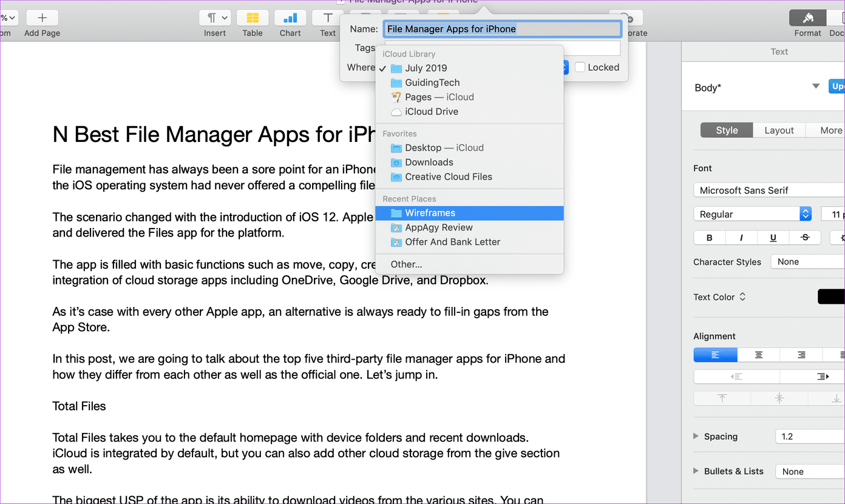Apply italic with the I button
This screenshot has height=504, width=845.
coord(741,238)
